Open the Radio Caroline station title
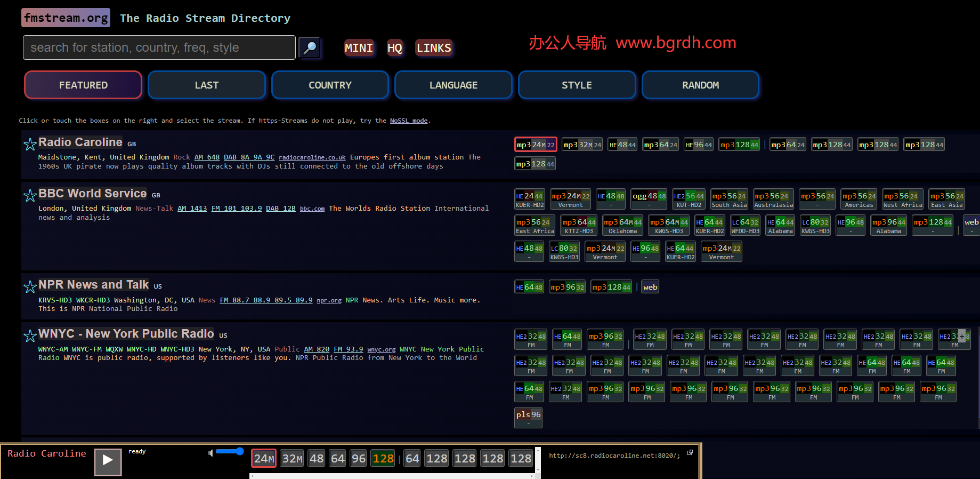The width and height of the screenshot is (980, 479). [x=80, y=142]
